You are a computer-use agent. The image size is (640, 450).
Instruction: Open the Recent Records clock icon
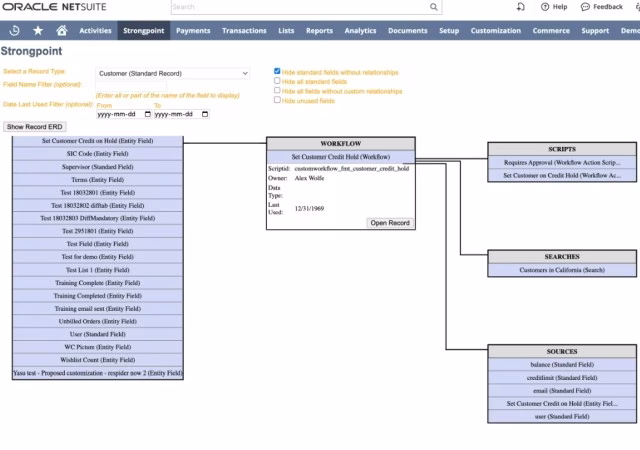click(x=14, y=31)
